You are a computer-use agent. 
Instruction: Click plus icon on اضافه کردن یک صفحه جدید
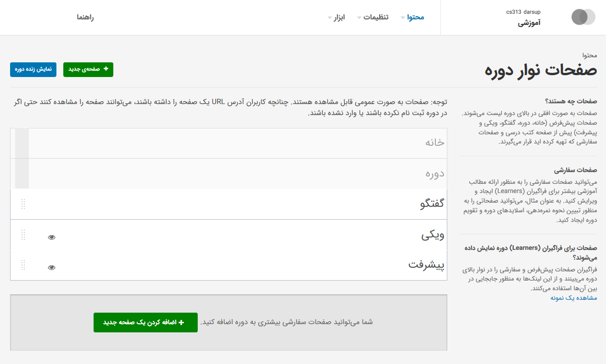point(181,323)
